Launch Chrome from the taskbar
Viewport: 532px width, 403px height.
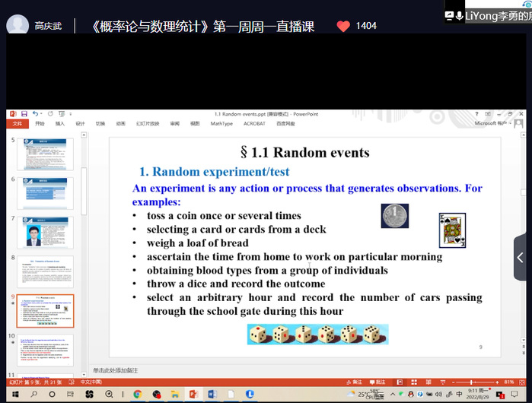coord(138,395)
